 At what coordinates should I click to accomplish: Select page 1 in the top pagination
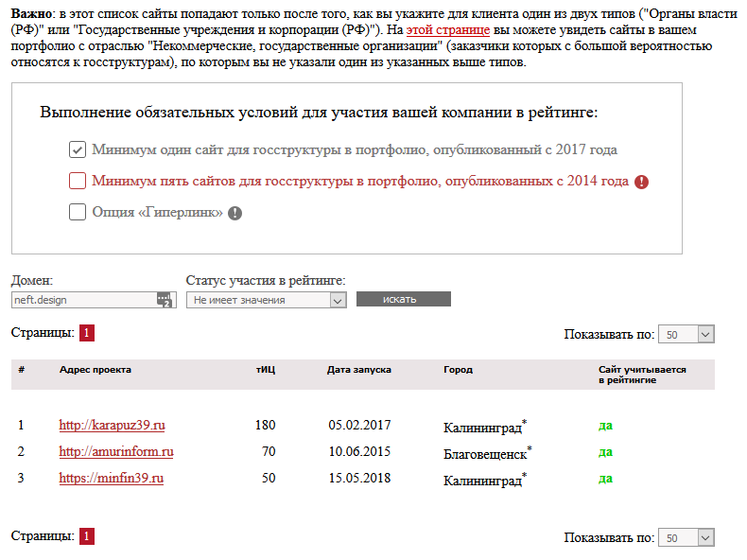point(87,333)
